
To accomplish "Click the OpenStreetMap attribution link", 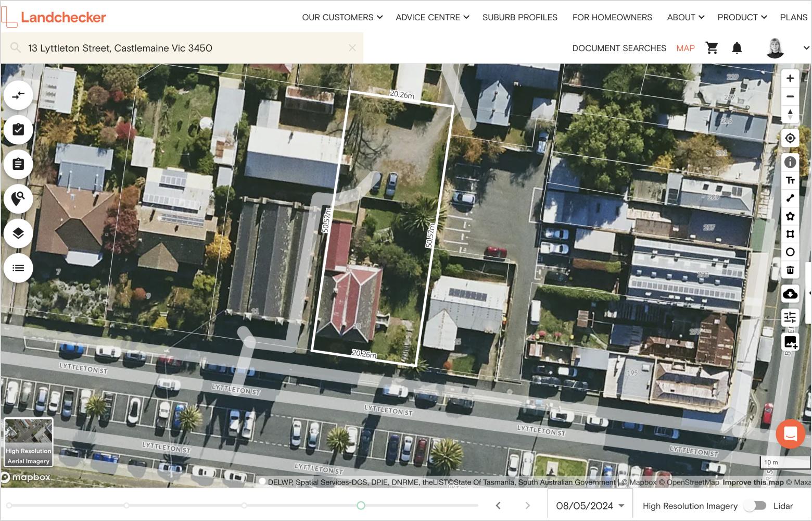I will click(689, 482).
